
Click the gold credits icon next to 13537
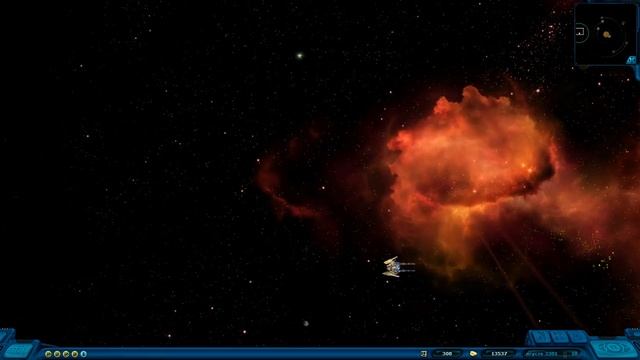473,354
